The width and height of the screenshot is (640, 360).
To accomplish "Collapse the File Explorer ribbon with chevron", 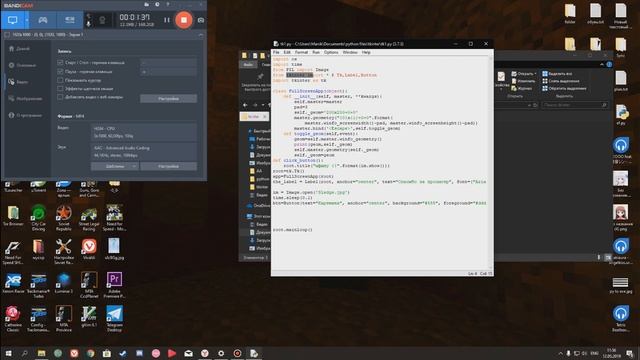I will tap(602, 64).
